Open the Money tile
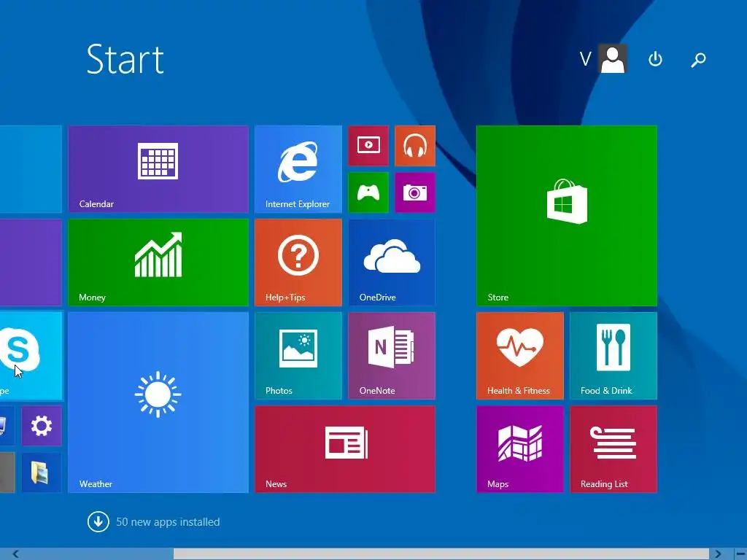The height and width of the screenshot is (560, 747). click(158, 262)
